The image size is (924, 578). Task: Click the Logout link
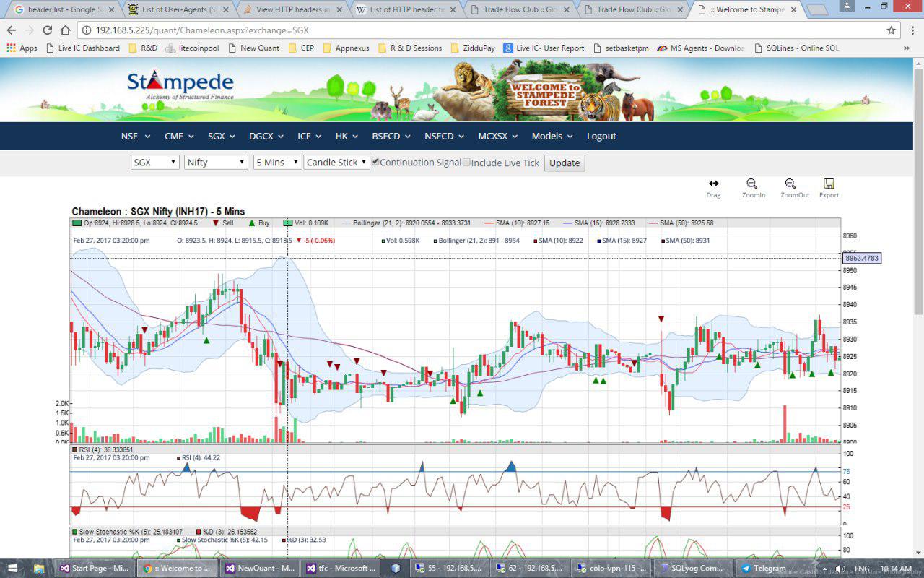(x=601, y=136)
